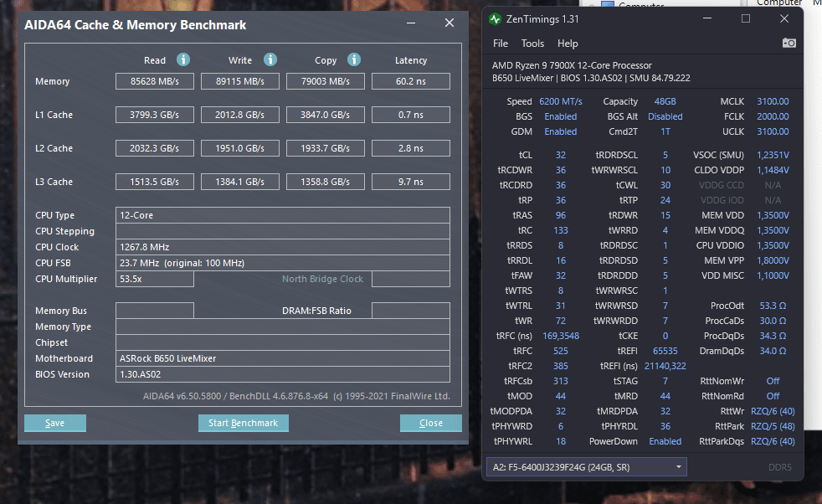Click the empty Memory Bus field
This screenshot has height=504, width=822.
coord(155,311)
